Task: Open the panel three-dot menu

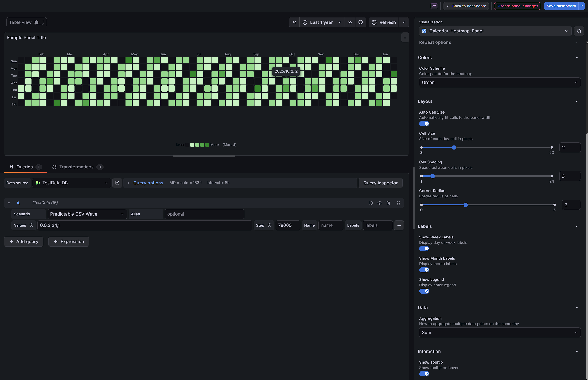Action: tap(405, 37)
